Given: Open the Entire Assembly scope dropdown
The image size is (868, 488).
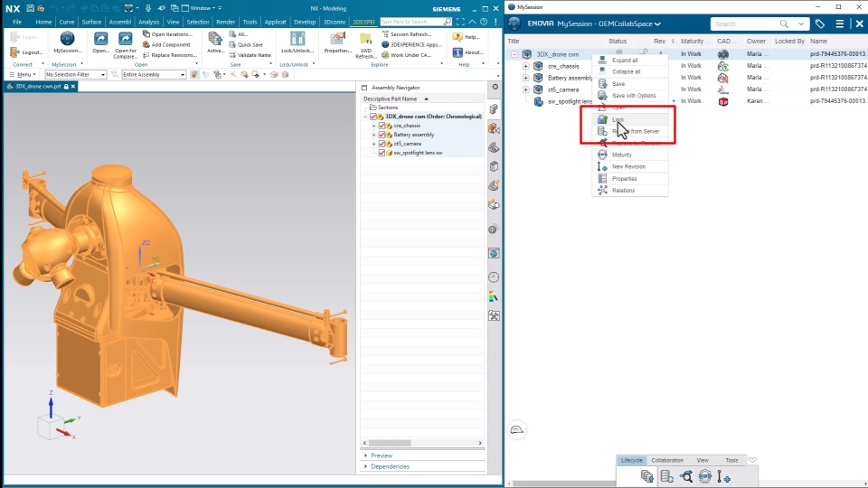Looking at the screenshot, I should (x=154, y=75).
